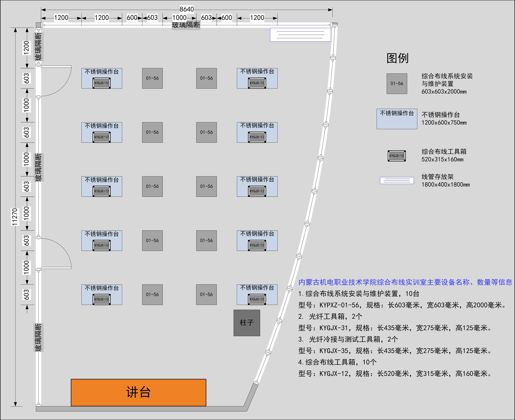Click the KYGJX-12 toolbox on the workbench above 柱子

[x=257, y=299]
